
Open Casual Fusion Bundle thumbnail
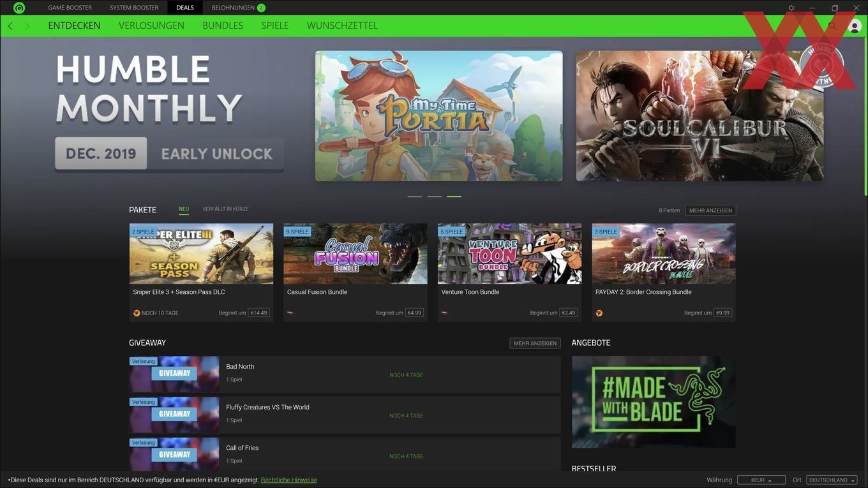(x=355, y=253)
